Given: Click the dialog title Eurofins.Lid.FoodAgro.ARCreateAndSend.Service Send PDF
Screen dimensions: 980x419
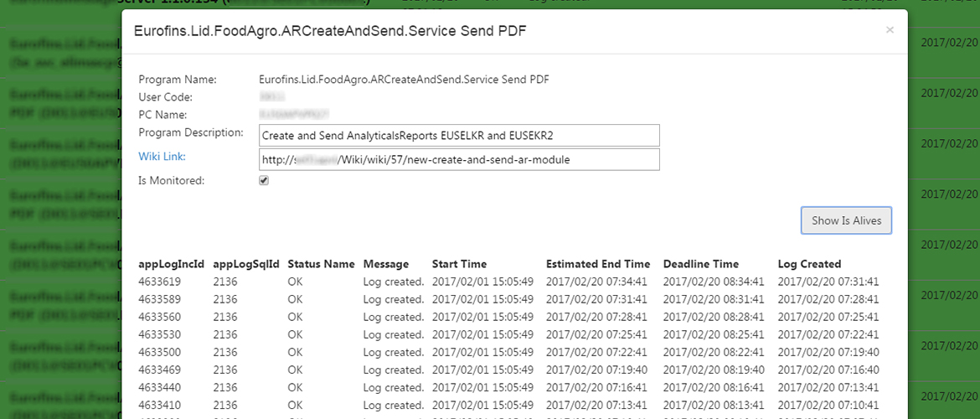Looking at the screenshot, I should [x=330, y=32].
